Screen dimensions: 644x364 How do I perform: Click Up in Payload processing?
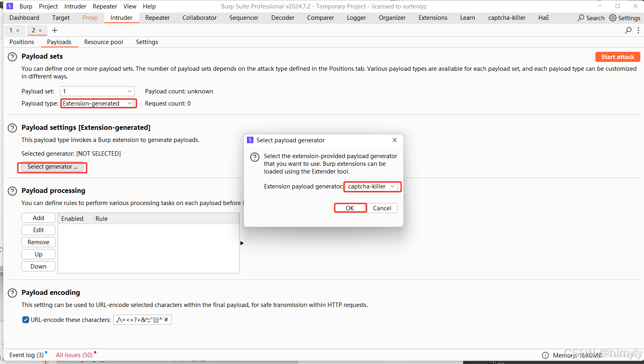(38, 254)
